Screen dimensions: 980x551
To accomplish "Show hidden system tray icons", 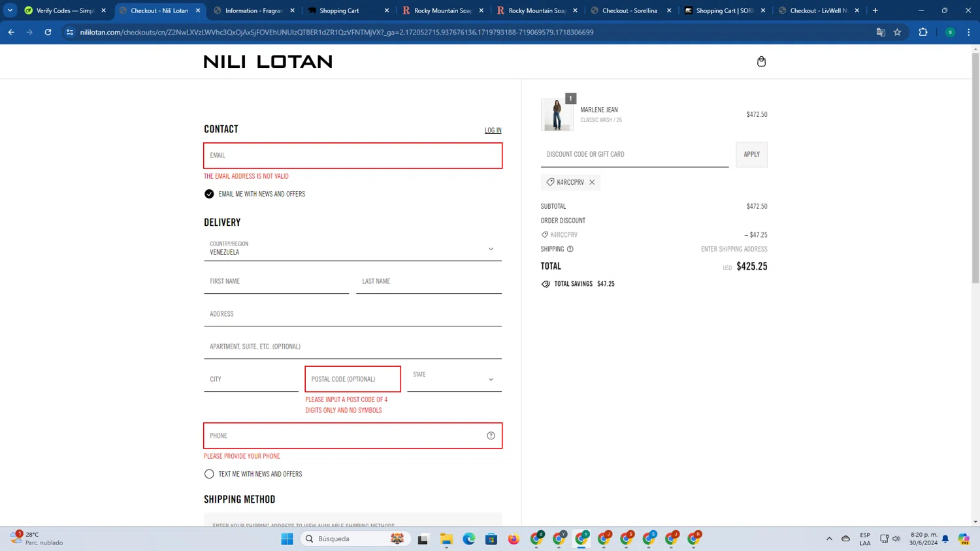I will click(829, 539).
